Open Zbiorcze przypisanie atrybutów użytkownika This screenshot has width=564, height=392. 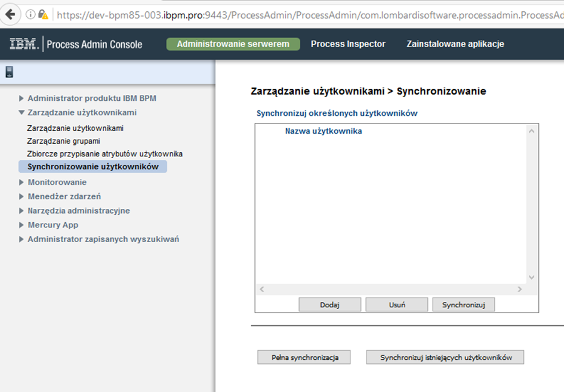pos(104,154)
